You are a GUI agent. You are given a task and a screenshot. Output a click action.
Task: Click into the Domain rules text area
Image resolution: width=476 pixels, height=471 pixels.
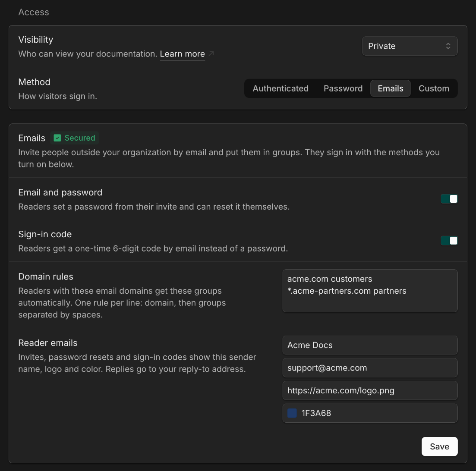click(370, 291)
